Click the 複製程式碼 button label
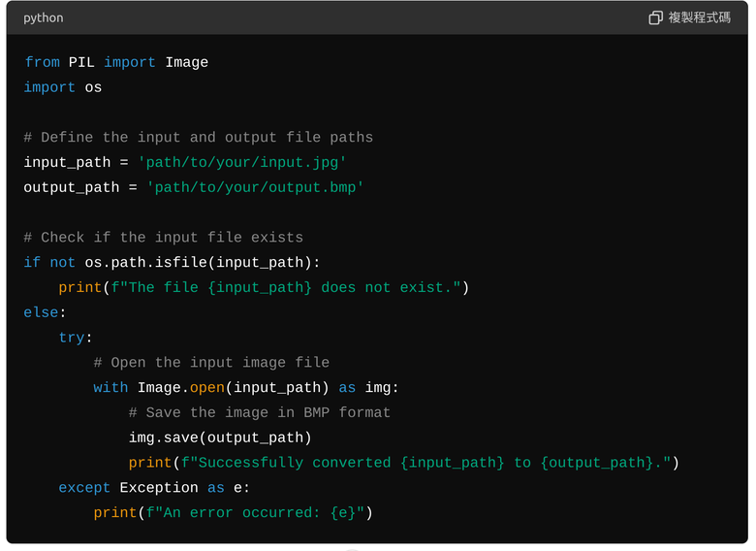The width and height of the screenshot is (756, 551). click(x=699, y=17)
